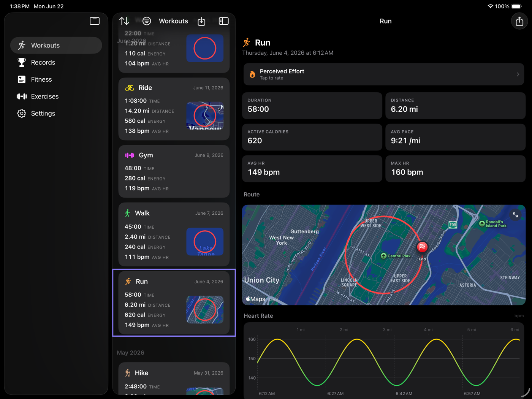Image resolution: width=532 pixels, height=399 pixels.
Task: Tap the Distance 6.20 mi tile
Action: pos(456,106)
